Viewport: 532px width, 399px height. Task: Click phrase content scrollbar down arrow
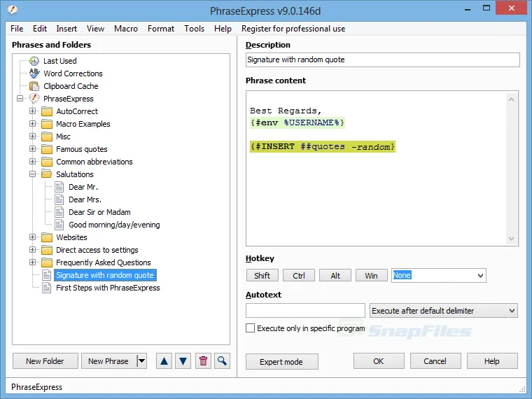[511, 239]
